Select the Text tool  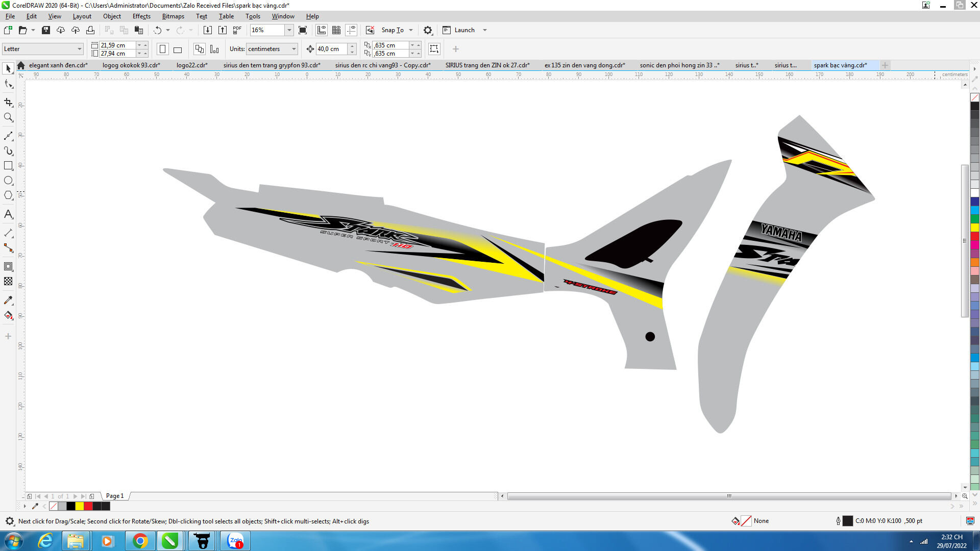(x=8, y=214)
